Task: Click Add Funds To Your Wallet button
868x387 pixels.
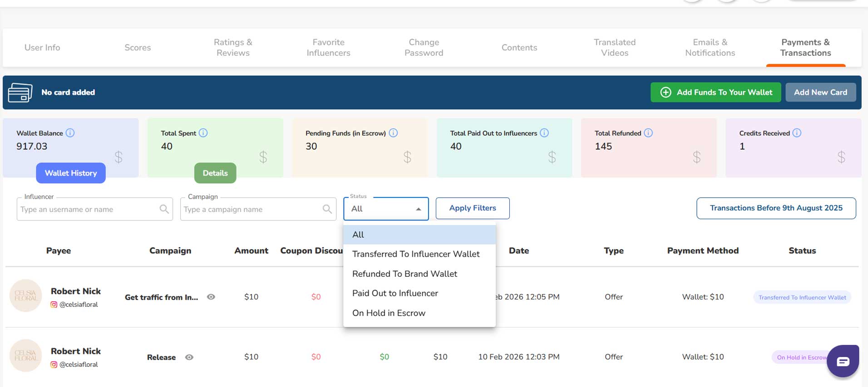Action: pos(715,92)
